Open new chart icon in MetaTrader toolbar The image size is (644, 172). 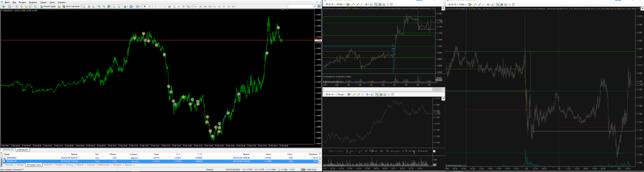[x=3, y=7]
